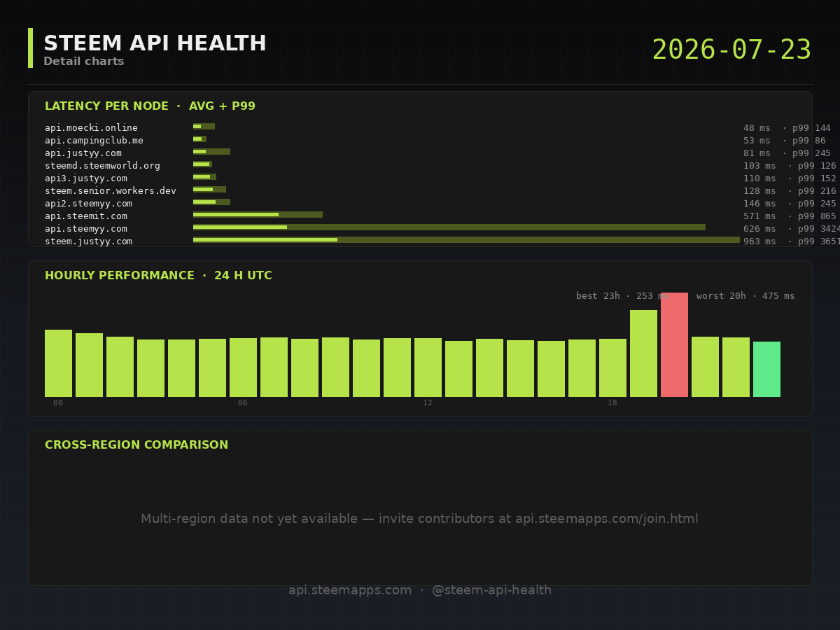Click the LATENCY PER NODE heading
The width and height of the screenshot is (840, 630).
[x=150, y=106]
